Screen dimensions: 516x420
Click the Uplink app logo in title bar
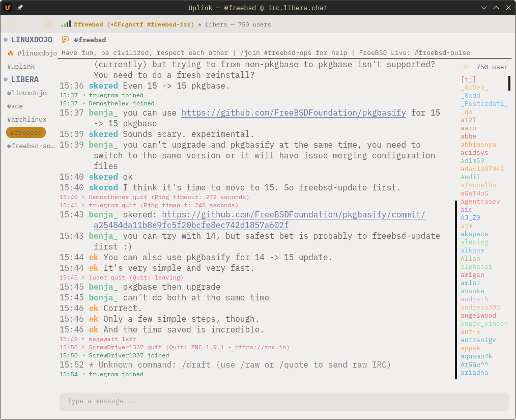(8, 8)
